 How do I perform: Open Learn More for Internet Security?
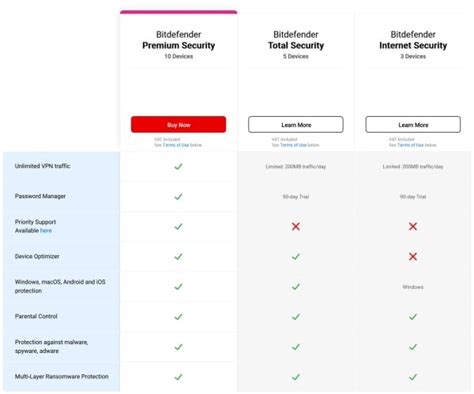click(x=413, y=124)
